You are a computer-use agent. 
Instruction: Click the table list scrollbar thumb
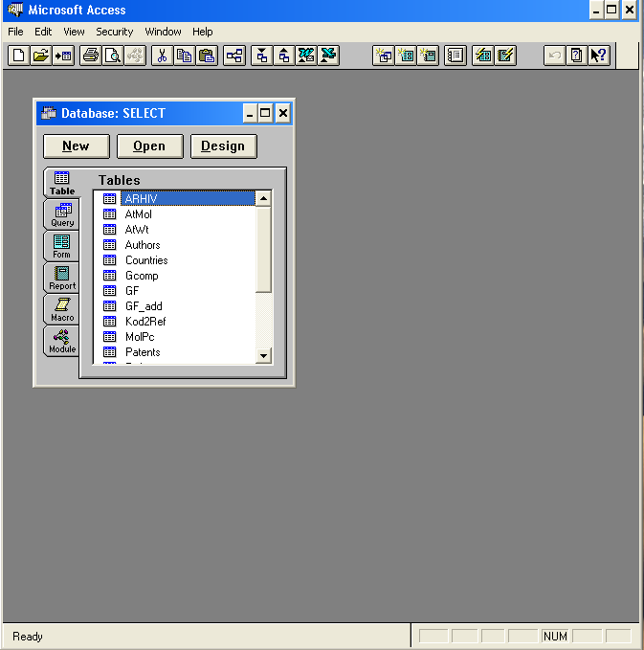pyautogui.click(x=263, y=250)
